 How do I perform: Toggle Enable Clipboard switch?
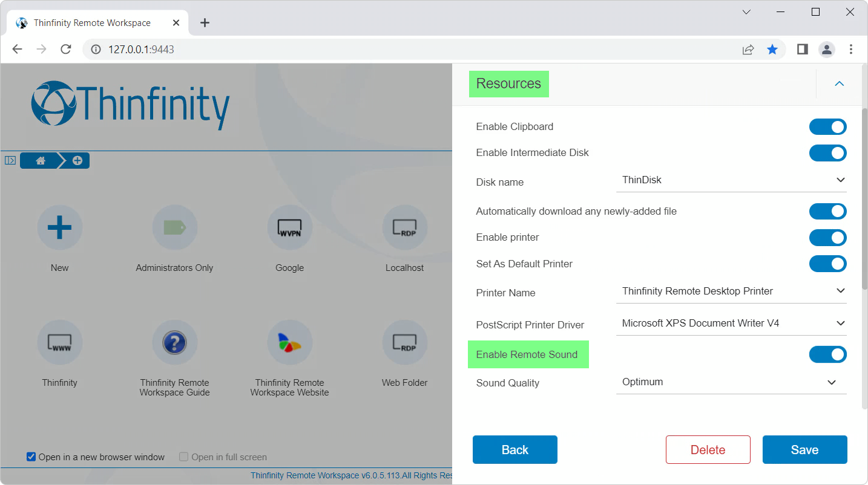click(x=827, y=127)
